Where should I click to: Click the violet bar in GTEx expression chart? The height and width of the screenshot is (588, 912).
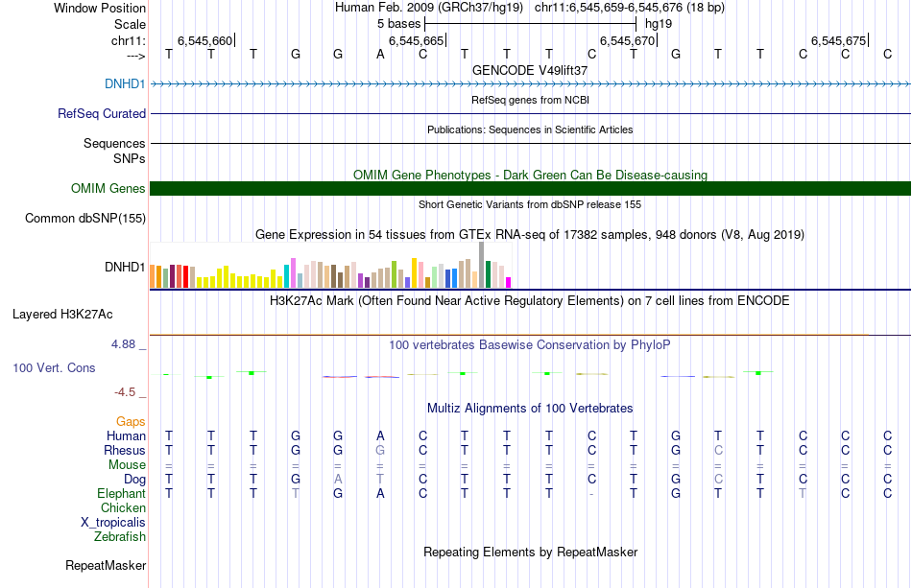click(x=293, y=273)
